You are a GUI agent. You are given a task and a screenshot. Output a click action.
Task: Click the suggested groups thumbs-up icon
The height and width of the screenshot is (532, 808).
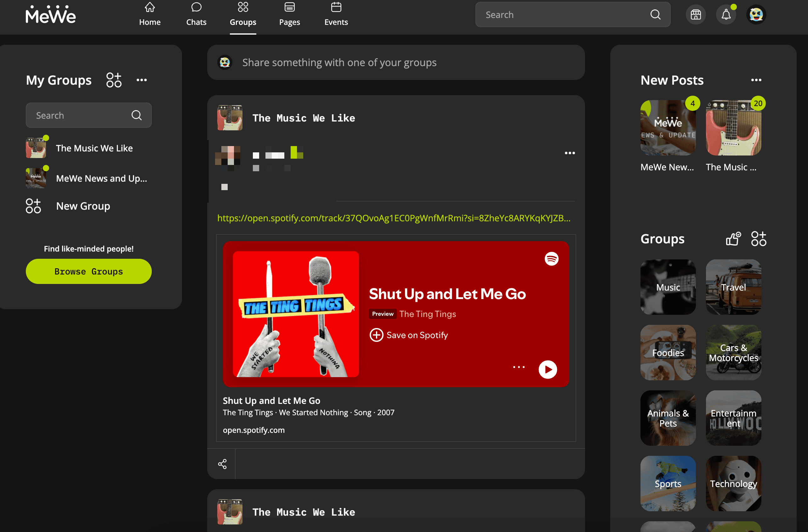coord(733,239)
